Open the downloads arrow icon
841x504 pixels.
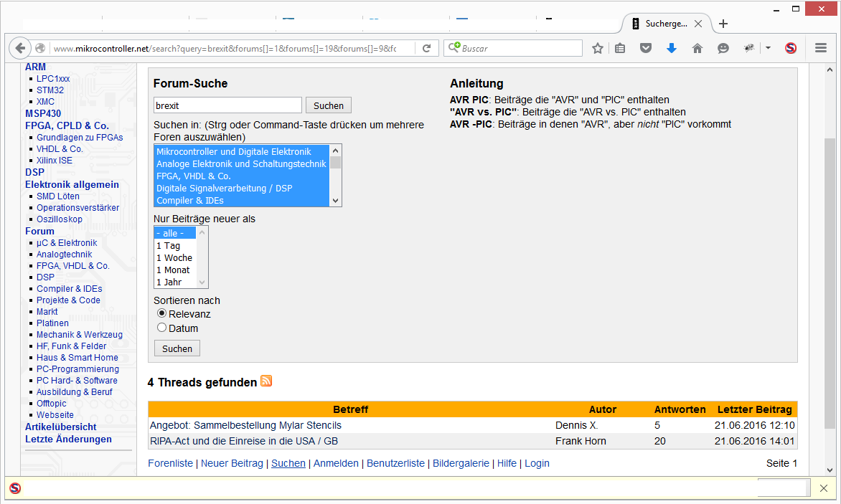pos(672,48)
